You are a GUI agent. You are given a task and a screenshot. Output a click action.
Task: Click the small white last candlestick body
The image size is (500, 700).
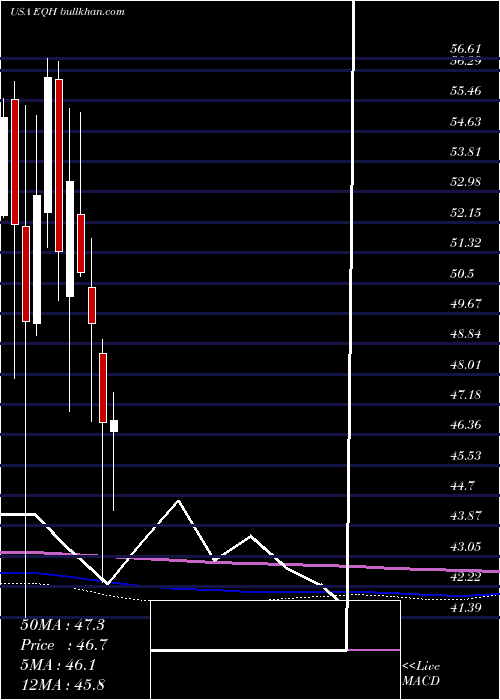pyautogui.click(x=114, y=426)
